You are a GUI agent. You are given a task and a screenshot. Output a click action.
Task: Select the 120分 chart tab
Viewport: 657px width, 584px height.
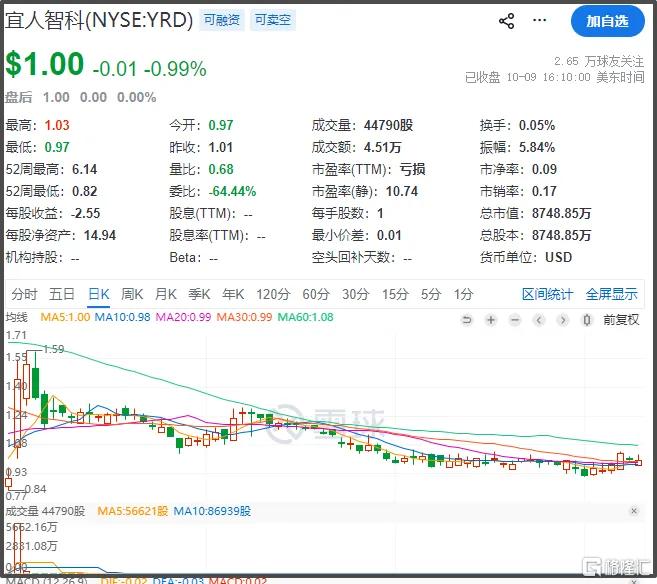tap(273, 294)
